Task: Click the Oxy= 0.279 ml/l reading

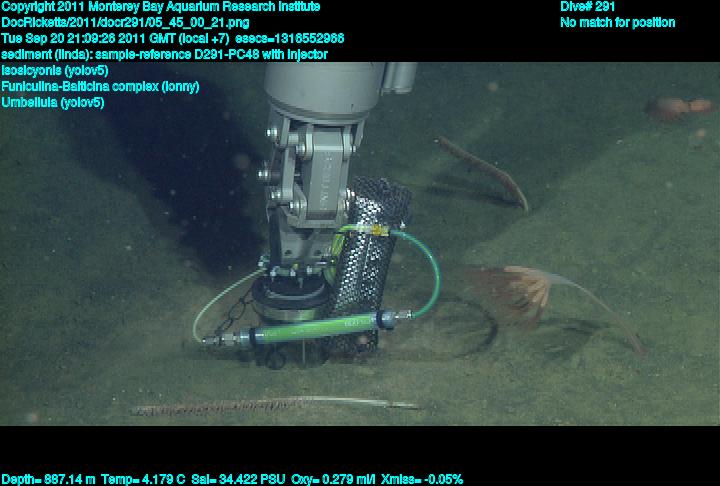Action: tap(333, 480)
